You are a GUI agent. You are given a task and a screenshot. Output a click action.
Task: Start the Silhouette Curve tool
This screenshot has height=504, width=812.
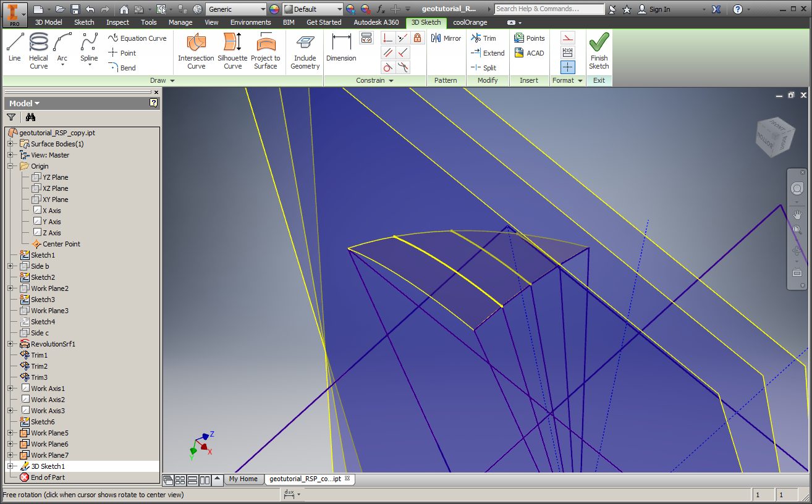tap(233, 51)
